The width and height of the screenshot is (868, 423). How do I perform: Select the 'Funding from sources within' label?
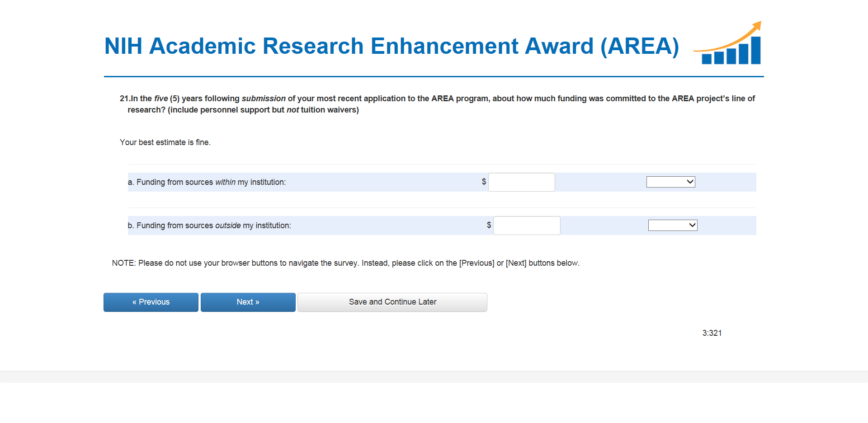207,182
